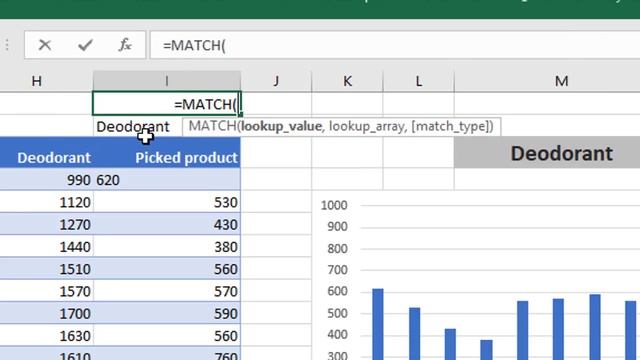Image resolution: width=640 pixels, height=360 pixels.
Task: Select the cell with value 1610
Action: coord(47,354)
